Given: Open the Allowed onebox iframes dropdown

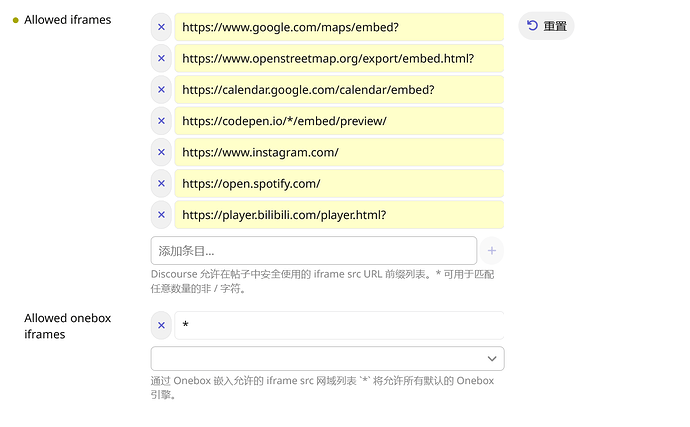Looking at the screenshot, I should pyautogui.click(x=327, y=358).
